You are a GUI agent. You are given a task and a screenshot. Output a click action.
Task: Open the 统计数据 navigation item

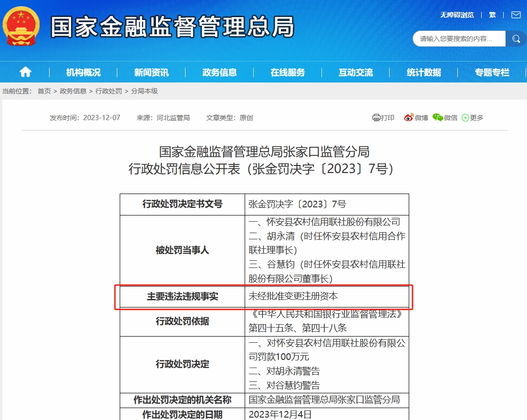(424, 72)
